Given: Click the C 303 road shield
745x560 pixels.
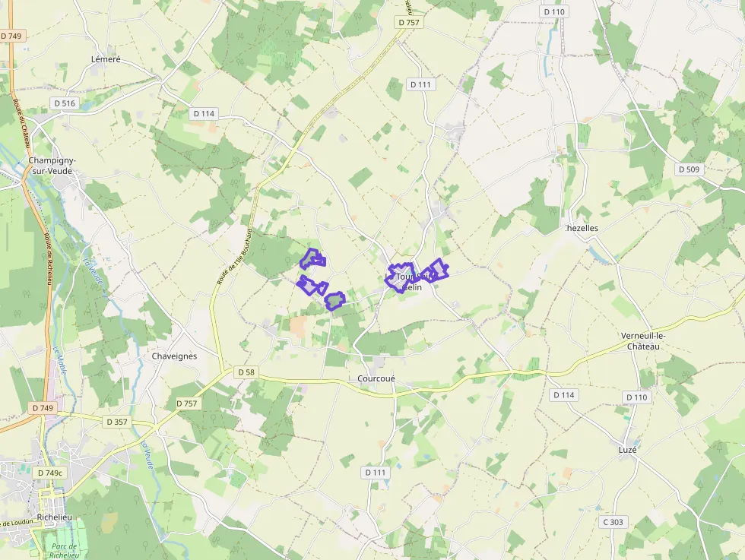Looking at the screenshot, I should coord(613,522).
